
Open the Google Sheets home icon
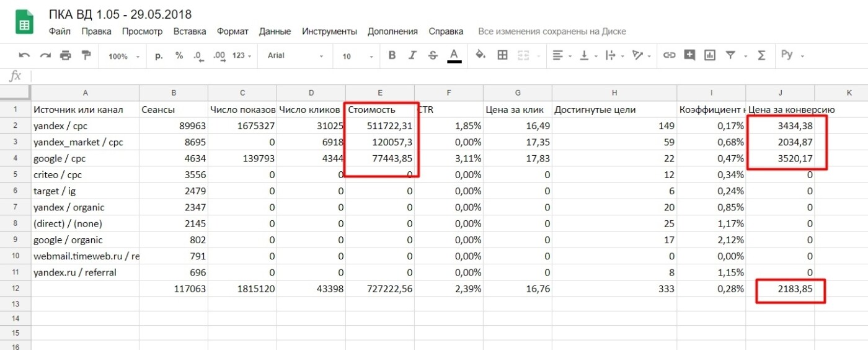click(x=24, y=22)
